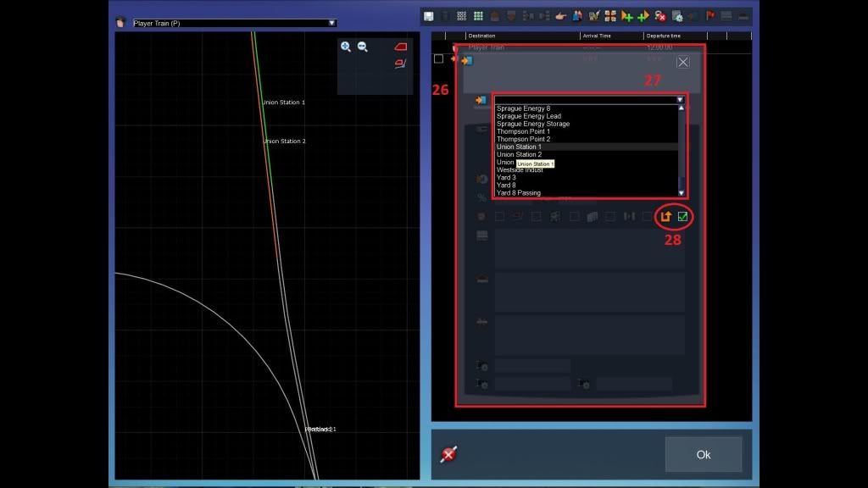
Task: Click the orange four-squares icon
Action: click(x=610, y=16)
